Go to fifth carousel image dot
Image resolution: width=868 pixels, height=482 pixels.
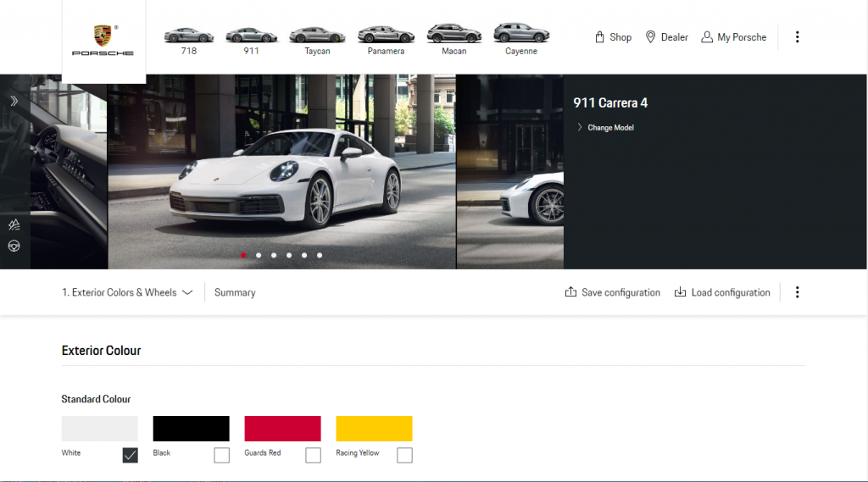point(304,255)
